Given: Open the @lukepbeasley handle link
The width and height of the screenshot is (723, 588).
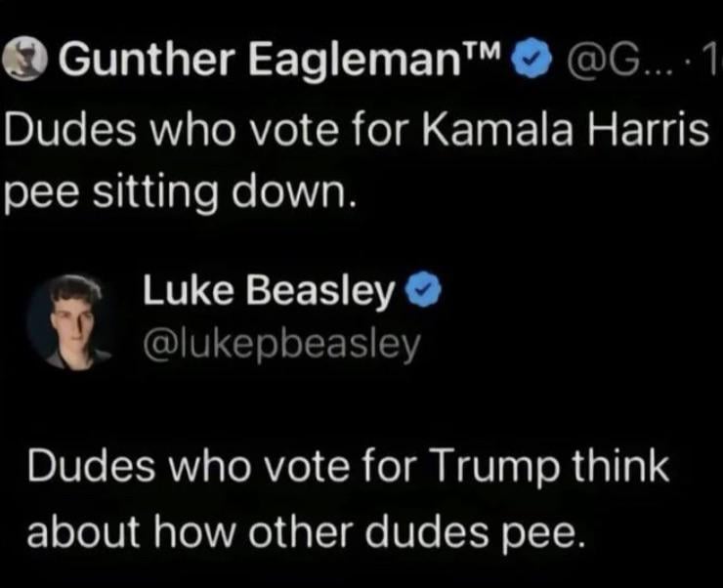Looking at the screenshot, I should 282,345.
